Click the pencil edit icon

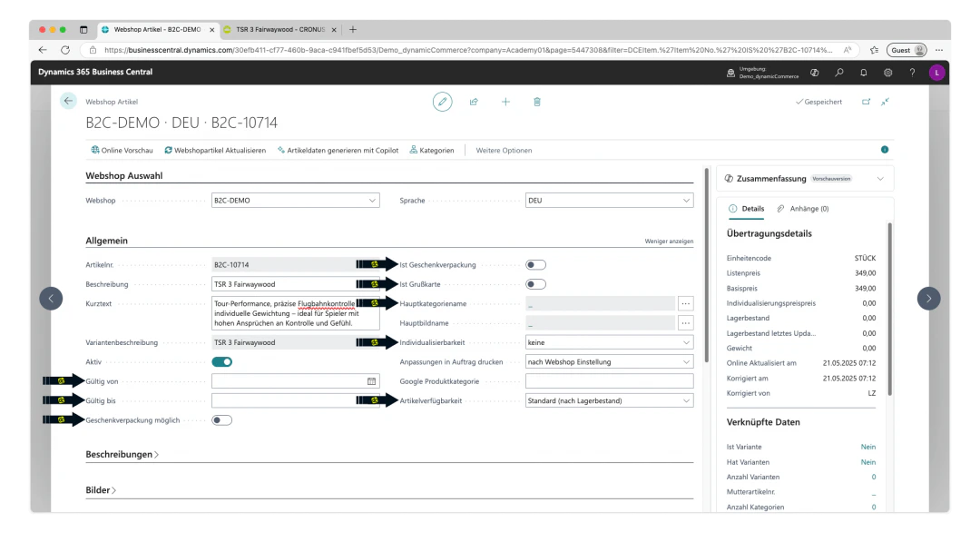[x=443, y=102]
